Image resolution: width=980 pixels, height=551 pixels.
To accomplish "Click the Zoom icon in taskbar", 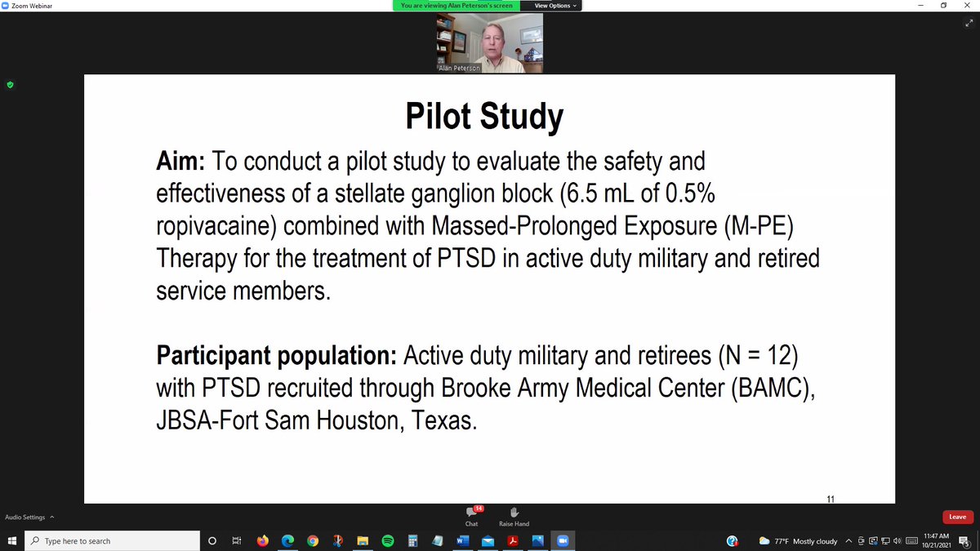I will click(563, 540).
